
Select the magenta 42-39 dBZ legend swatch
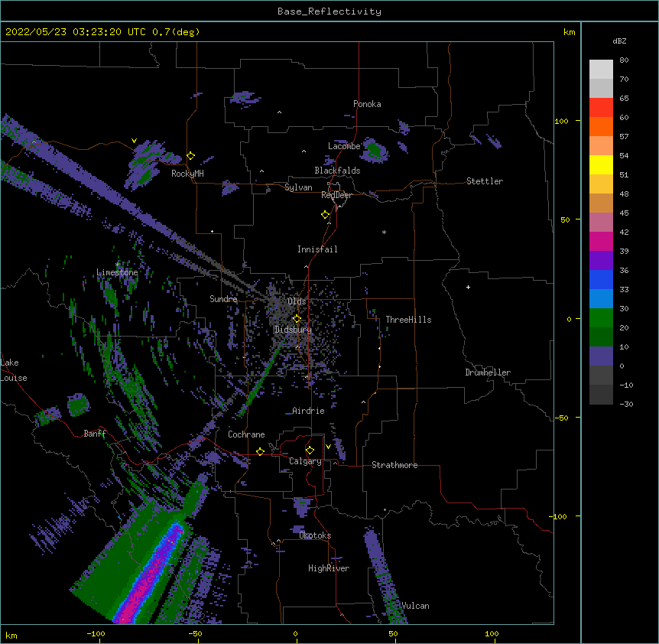(x=601, y=241)
